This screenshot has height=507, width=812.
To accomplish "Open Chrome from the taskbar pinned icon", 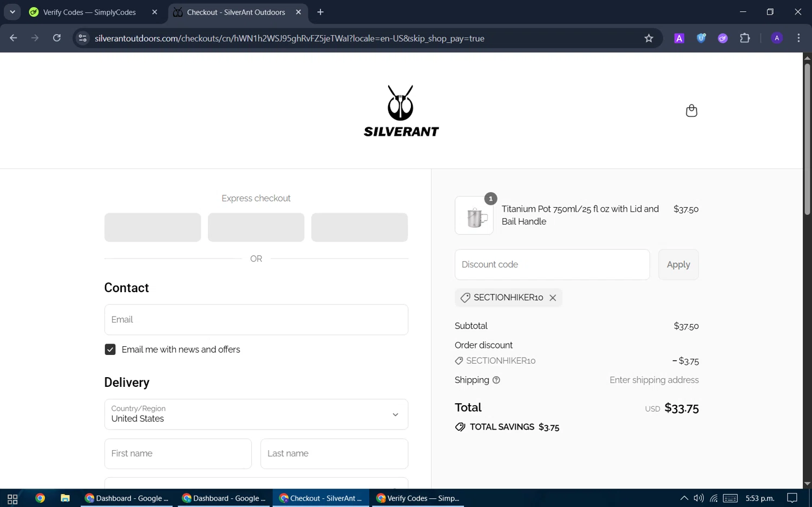I will coord(40,498).
